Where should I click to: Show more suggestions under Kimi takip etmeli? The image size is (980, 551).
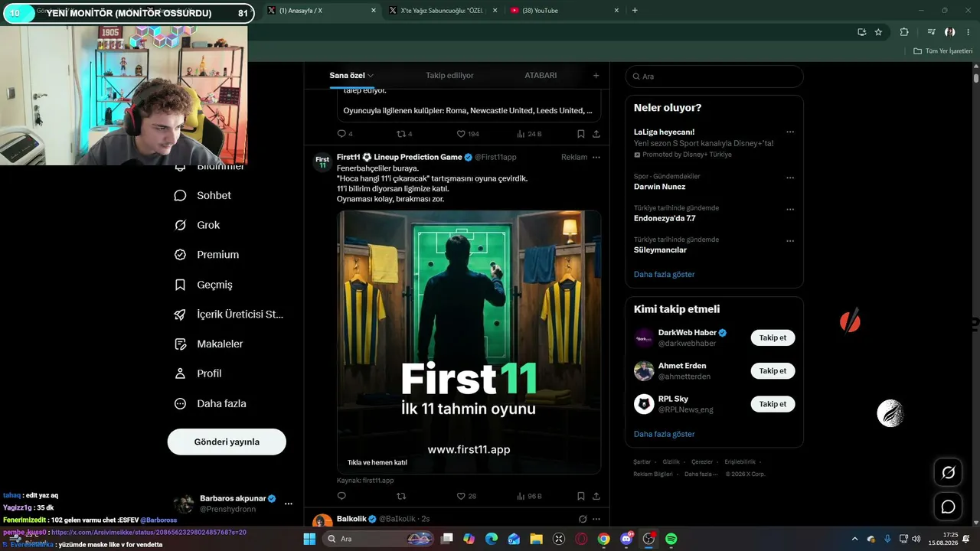(x=665, y=434)
